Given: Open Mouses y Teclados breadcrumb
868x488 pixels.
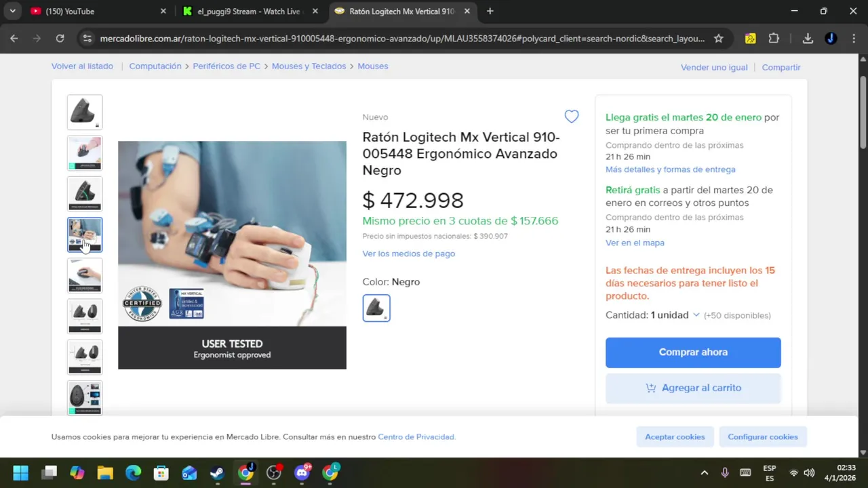Looking at the screenshot, I should click(309, 66).
